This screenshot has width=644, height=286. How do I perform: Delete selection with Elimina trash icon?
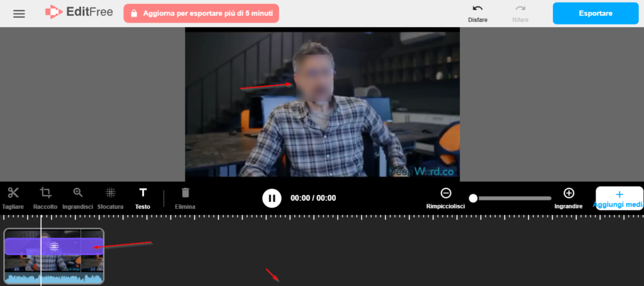pos(186,198)
